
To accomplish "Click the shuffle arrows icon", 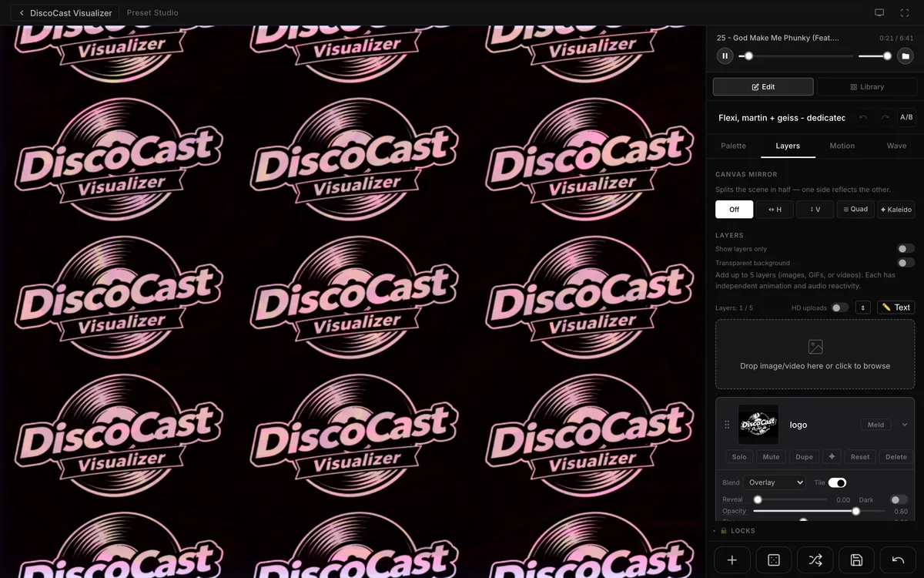I will [x=815, y=560].
